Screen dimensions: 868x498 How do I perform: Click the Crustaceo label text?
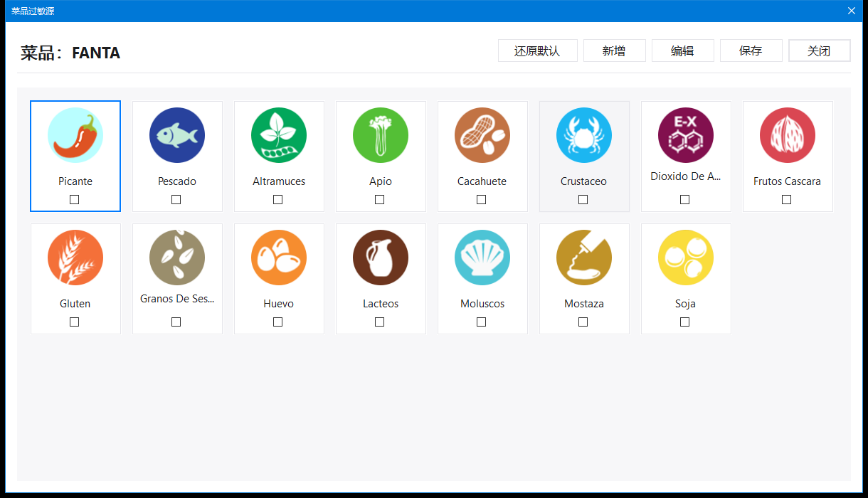tap(584, 181)
